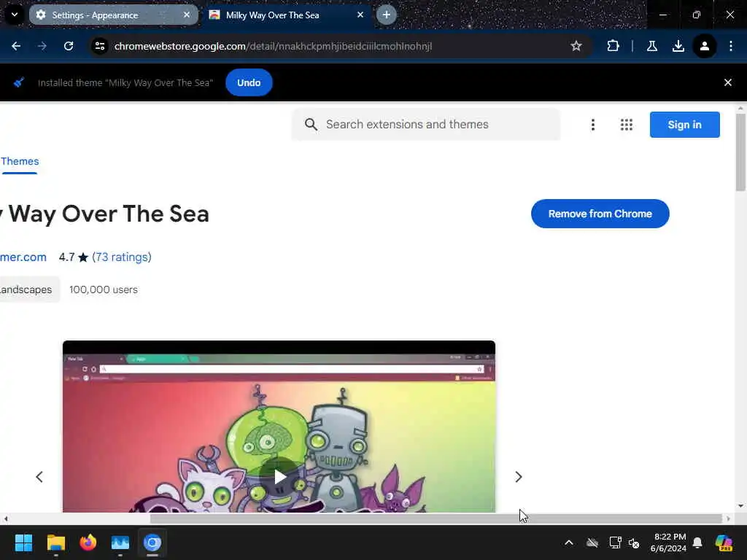View site information icon in address bar
Image resolution: width=747 pixels, height=560 pixels.
click(100, 46)
